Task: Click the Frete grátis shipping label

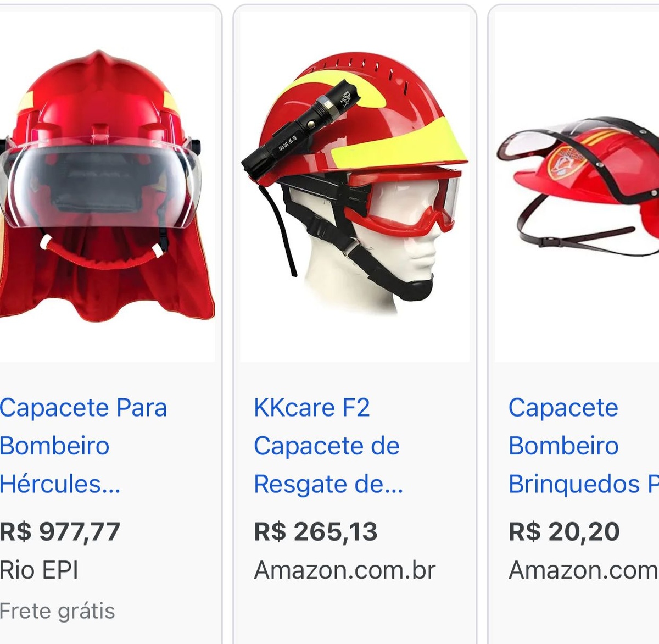Action: [57, 611]
